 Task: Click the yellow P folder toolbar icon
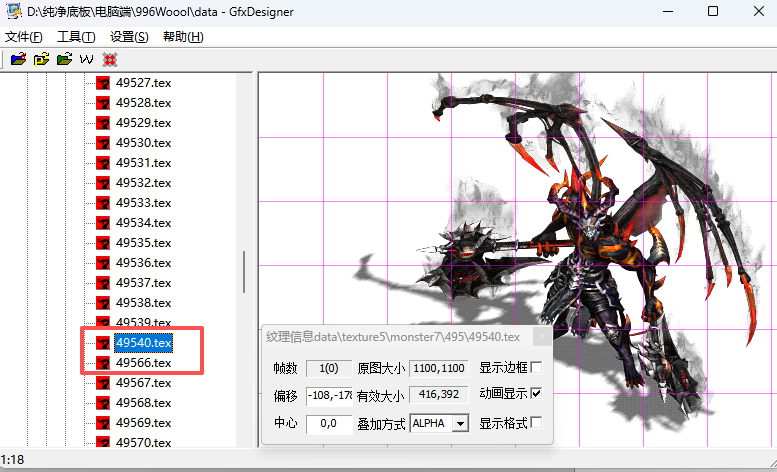coord(42,59)
